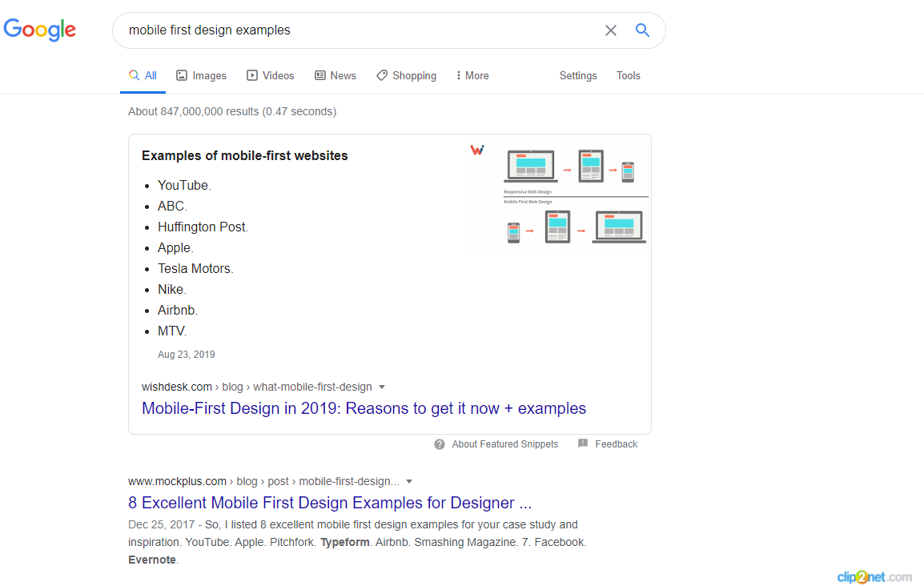Screen dimensions: 924x586
Task: Click the wishdesk W logo icon
Action: pos(477,150)
